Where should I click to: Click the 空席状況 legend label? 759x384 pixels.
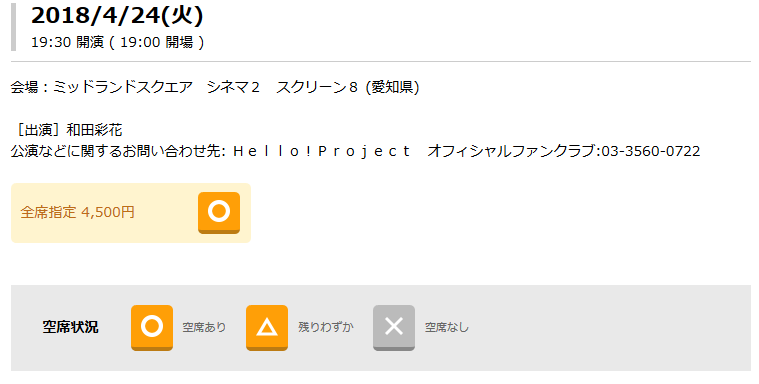coord(70,327)
